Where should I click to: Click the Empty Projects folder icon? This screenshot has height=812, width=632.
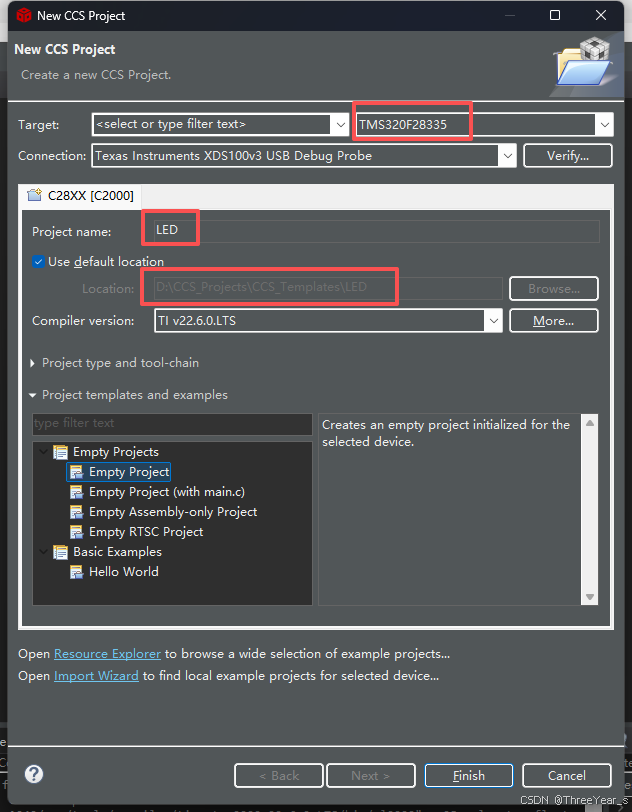[x=61, y=453]
